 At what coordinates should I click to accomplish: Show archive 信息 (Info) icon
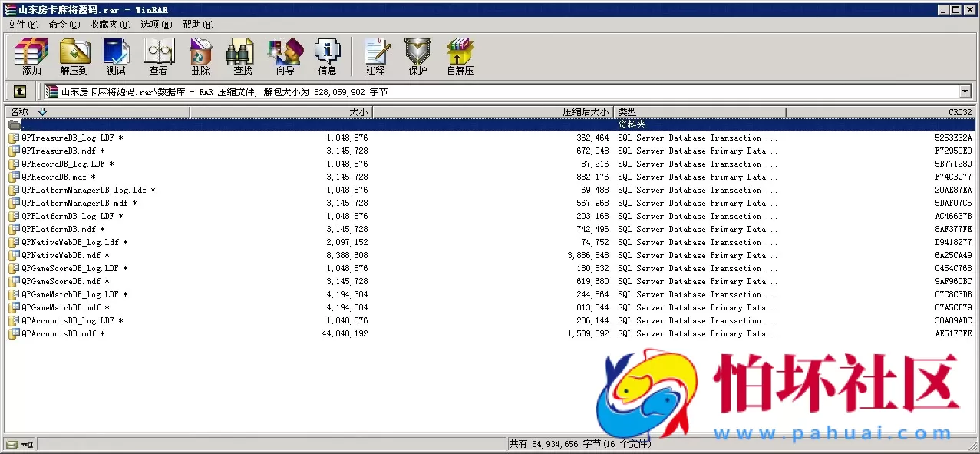click(x=327, y=57)
